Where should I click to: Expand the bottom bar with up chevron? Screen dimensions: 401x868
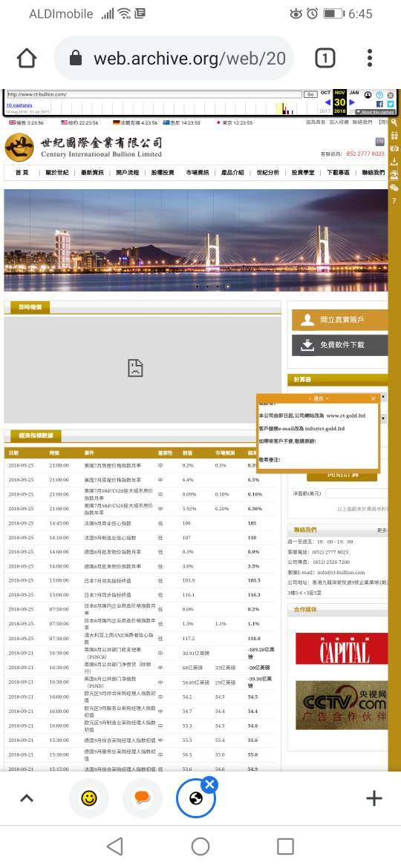tap(27, 798)
